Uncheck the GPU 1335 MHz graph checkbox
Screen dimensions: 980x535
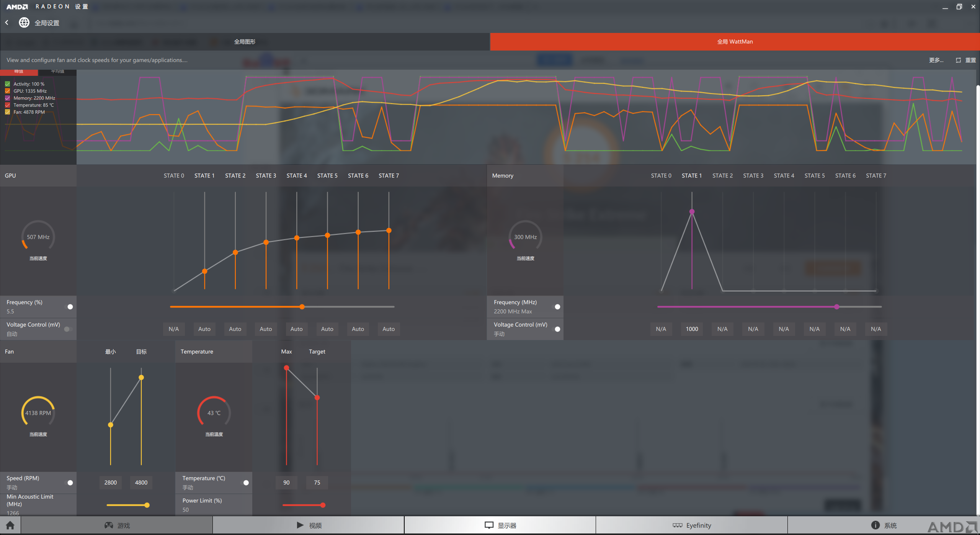tap(8, 91)
